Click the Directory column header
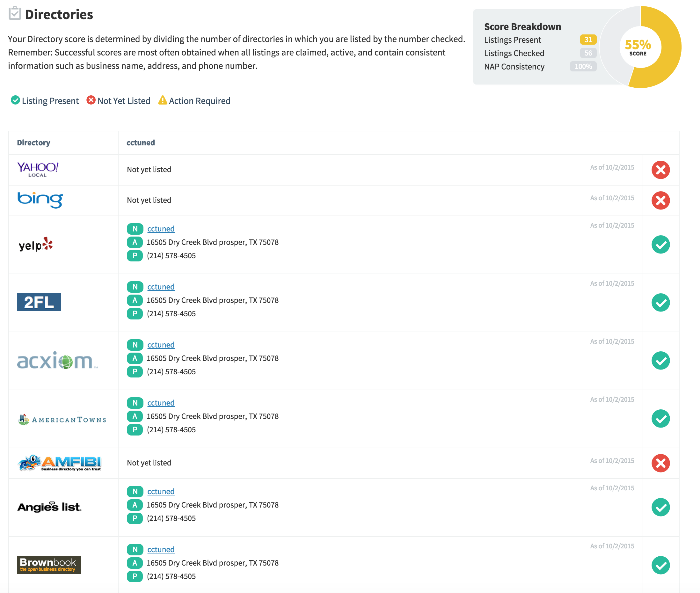The width and height of the screenshot is (700, 593). 33,143
